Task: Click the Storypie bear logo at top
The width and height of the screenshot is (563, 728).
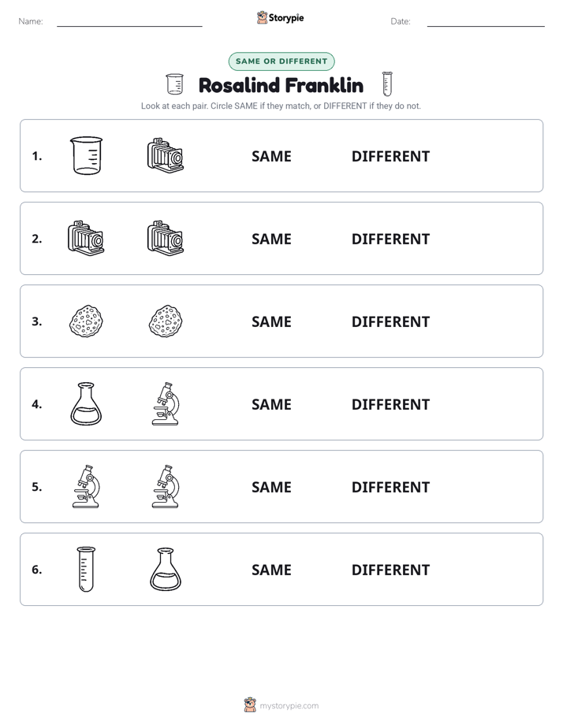Action: (262, 17)
